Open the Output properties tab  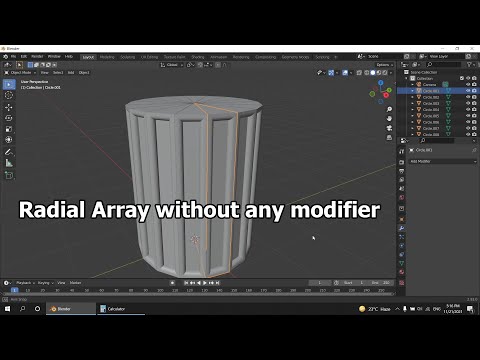(402, 171)
